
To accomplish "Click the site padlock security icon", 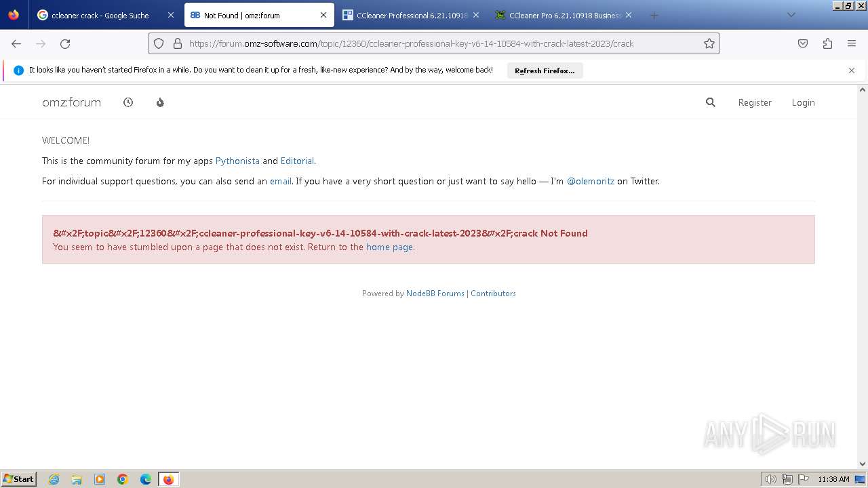I will tap(178, 43).
